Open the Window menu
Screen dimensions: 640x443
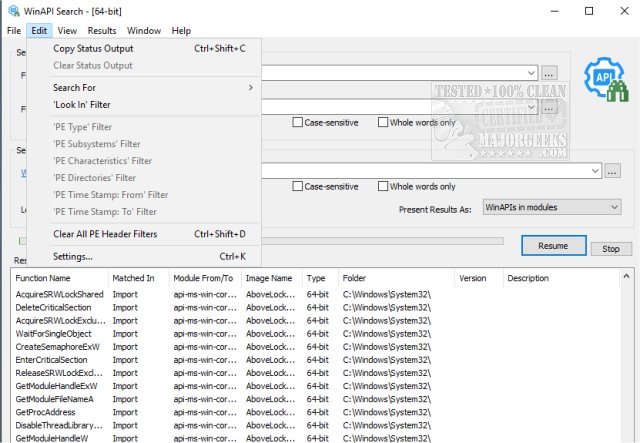144,31
